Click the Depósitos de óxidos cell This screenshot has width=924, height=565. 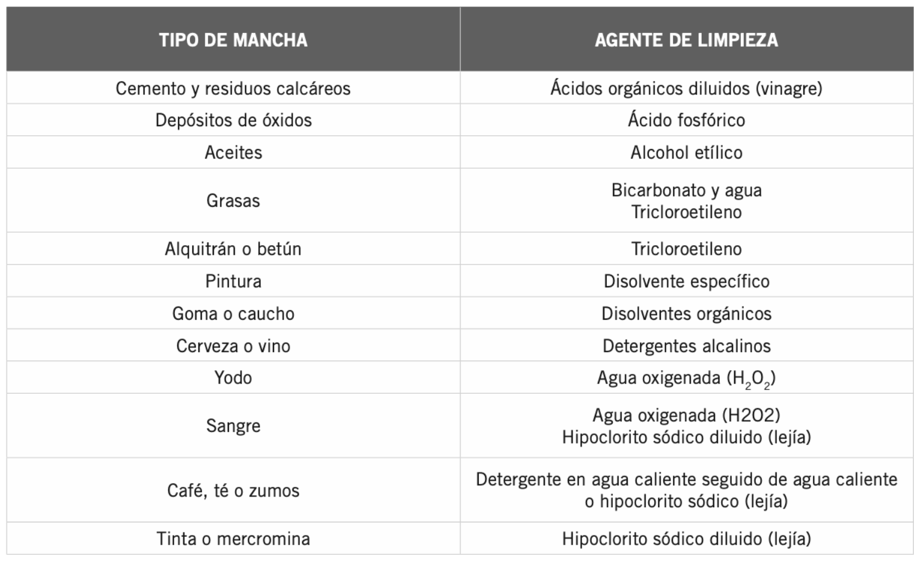(x=233, y=120)
